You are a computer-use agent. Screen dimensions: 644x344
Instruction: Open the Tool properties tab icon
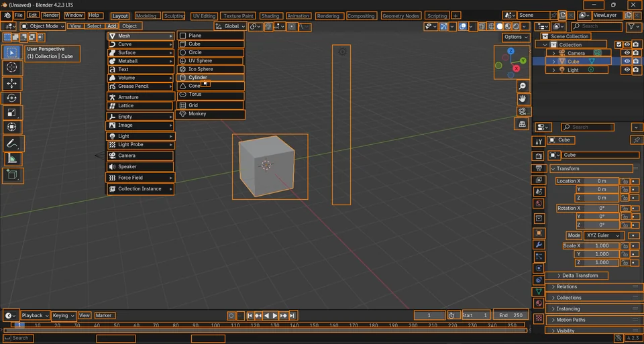539,141
